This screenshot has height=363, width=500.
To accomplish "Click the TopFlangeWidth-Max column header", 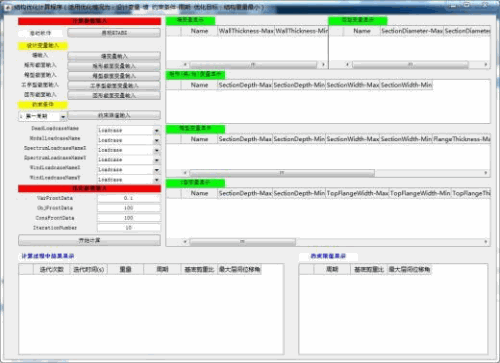I will click(x=357, y=193).
